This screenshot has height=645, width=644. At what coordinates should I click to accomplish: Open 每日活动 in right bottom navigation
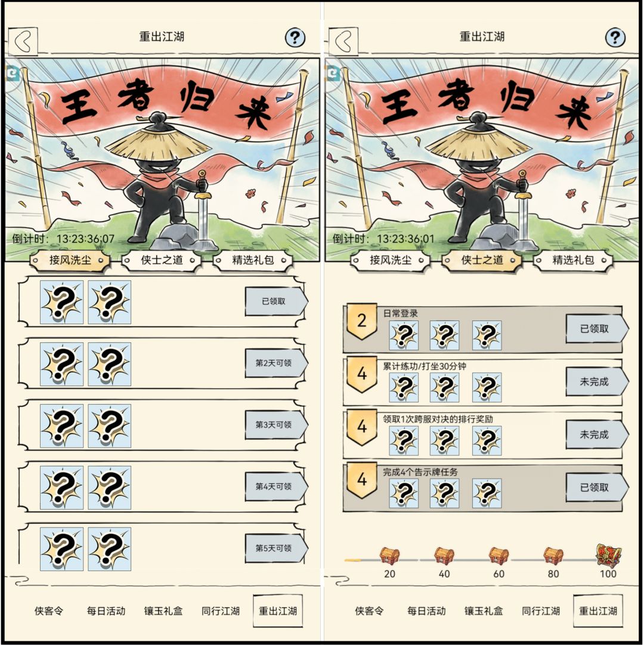pos(426,611)
